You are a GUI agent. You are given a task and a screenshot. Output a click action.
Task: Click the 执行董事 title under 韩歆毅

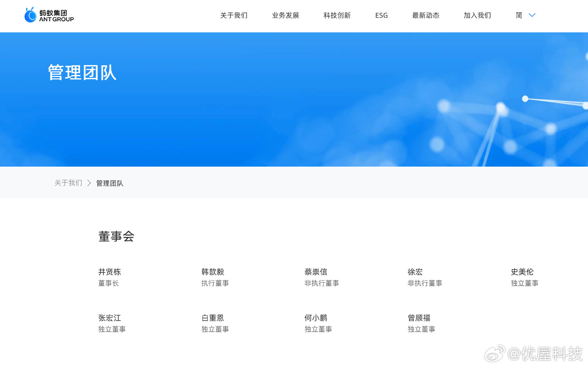[215, 283]
